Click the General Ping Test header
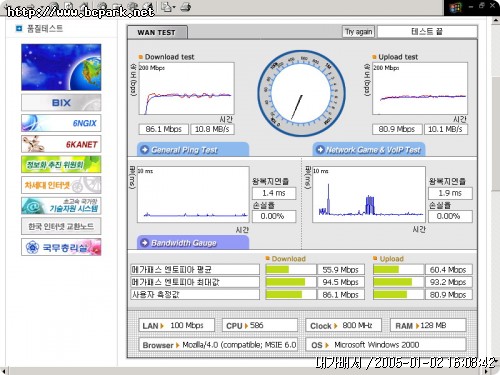 pos(193,150)
